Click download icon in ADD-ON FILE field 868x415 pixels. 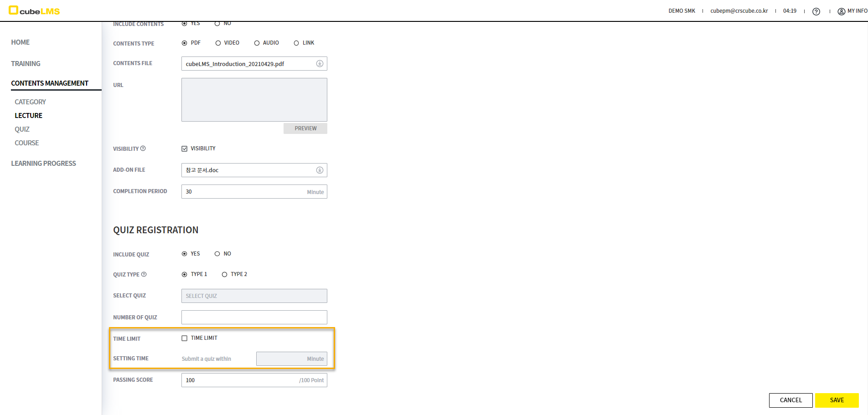pos(320,170)
